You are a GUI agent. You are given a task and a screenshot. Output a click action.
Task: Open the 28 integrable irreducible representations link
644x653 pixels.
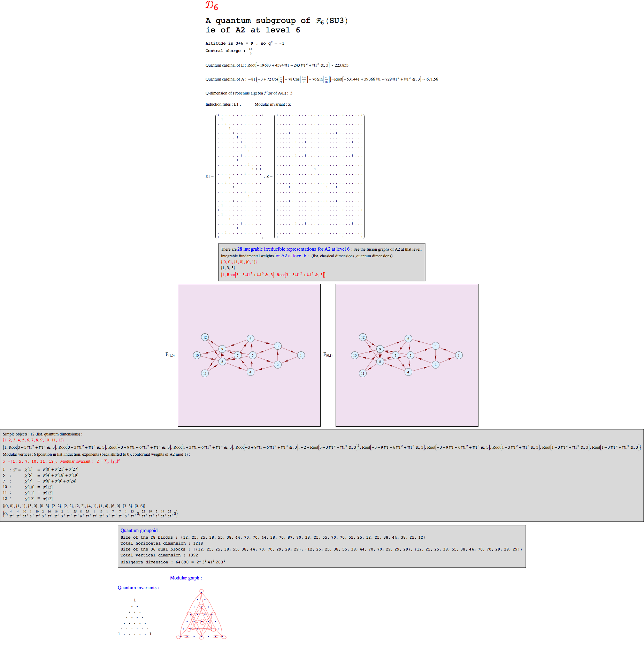point(293,249)
